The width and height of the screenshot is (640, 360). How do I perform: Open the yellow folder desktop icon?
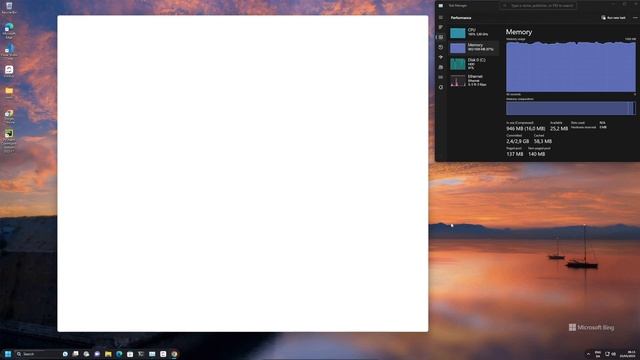9,92
